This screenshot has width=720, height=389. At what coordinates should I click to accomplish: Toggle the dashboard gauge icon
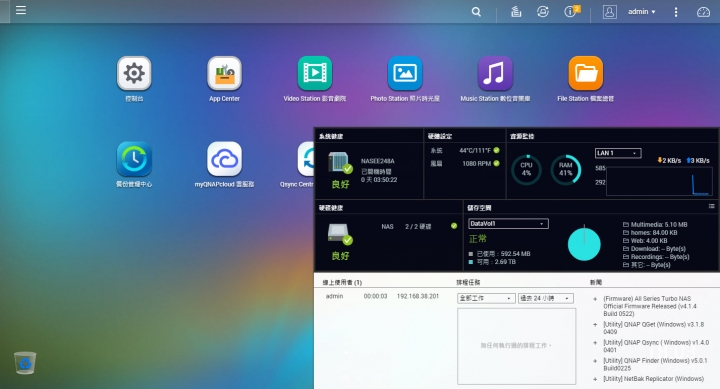click(x=703, y=12)
